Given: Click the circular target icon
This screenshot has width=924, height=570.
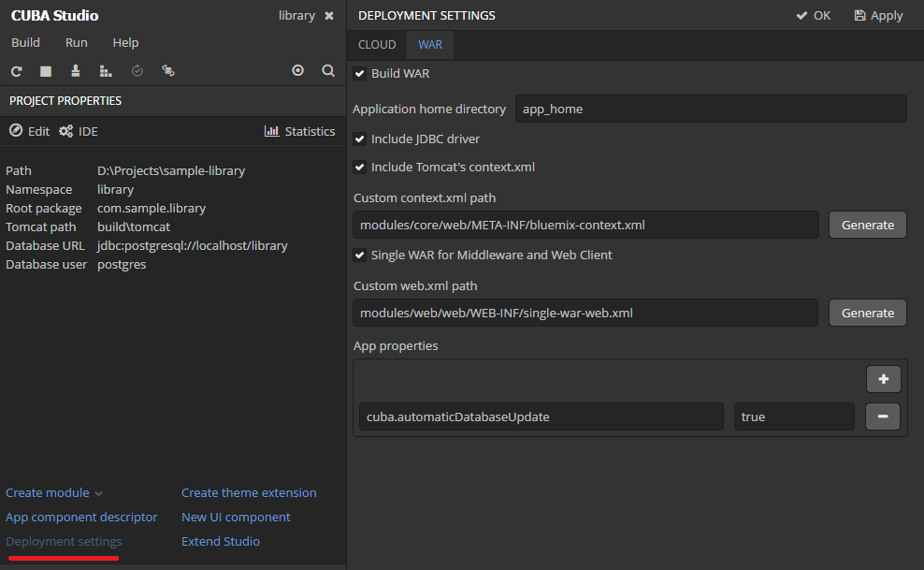Looking at the screenshot, I should (x=298, y=70).
